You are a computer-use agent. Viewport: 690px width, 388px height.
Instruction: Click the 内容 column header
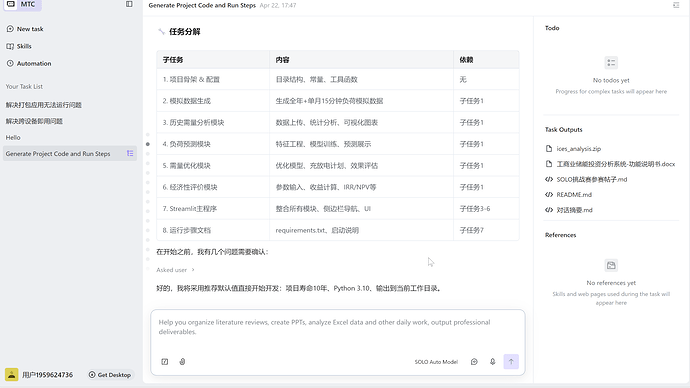[361, 60]
